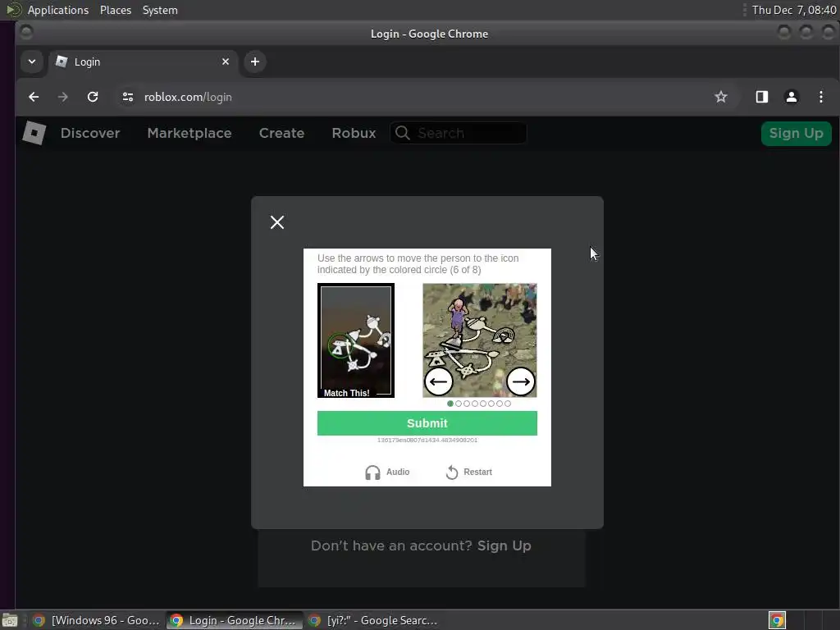Open the Chrome profile icon

pos(792,97)
